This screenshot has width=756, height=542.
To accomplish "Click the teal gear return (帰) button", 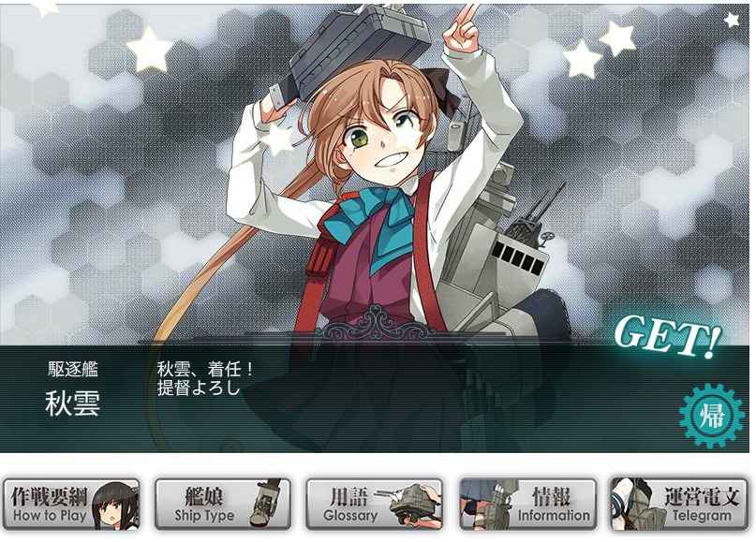I will (x=711, y=416).
